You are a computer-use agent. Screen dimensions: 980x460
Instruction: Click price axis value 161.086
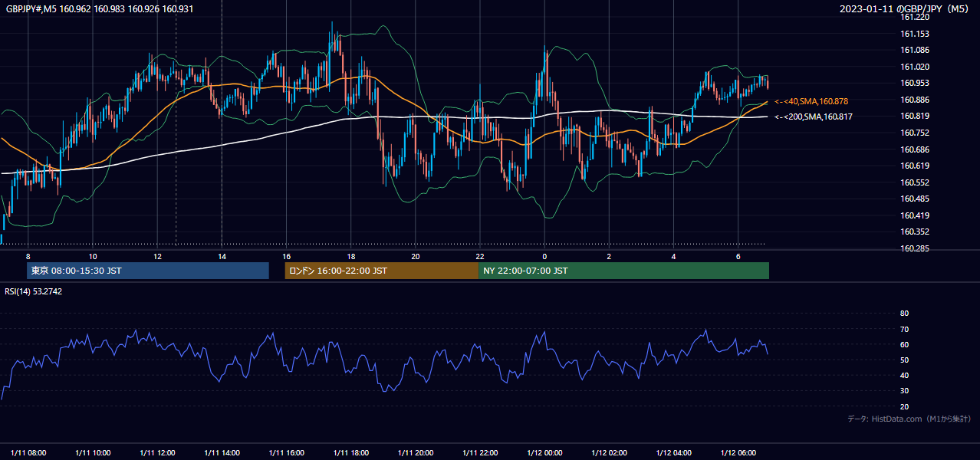914,50
